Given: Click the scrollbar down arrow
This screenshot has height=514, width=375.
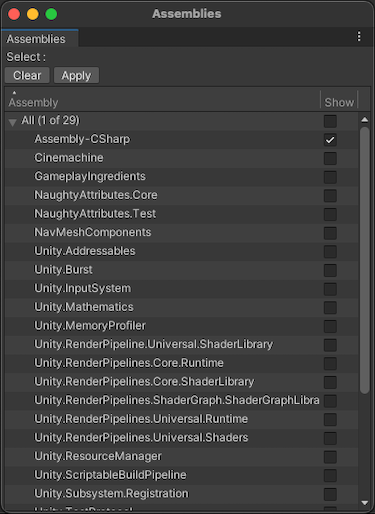Looking at the screenshot, I should (365, 503).
